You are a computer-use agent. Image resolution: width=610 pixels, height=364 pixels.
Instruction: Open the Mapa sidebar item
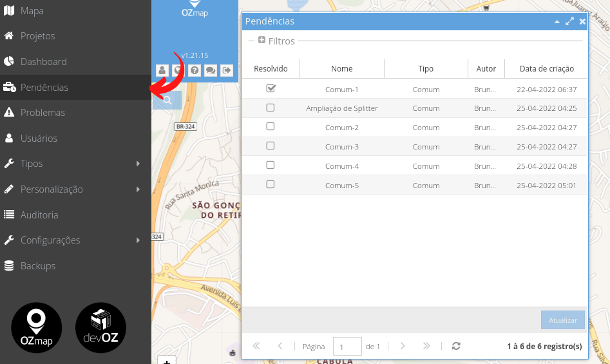click(75, 11)
